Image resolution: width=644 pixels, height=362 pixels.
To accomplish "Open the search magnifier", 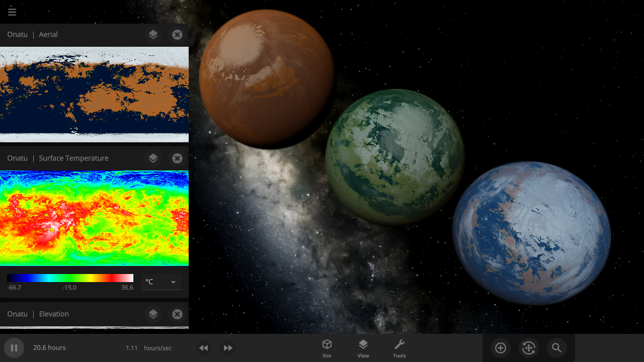I will click(x=556, y=348).
